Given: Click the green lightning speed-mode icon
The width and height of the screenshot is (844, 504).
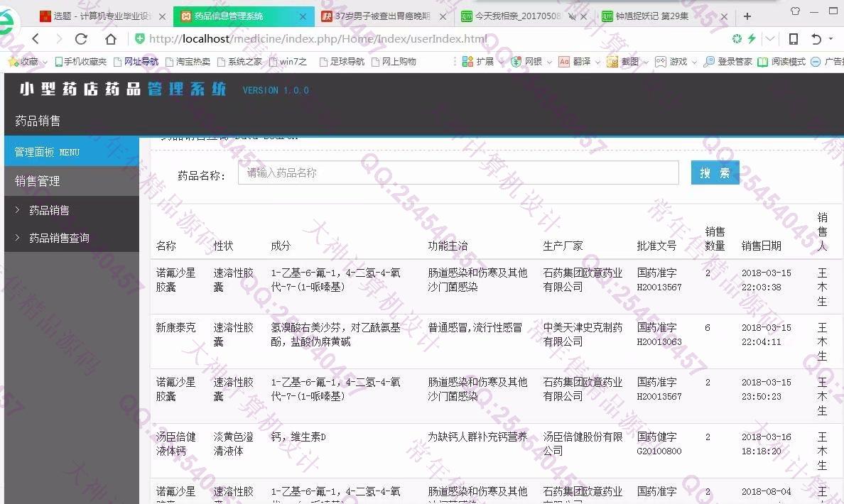Looking at the screenshot, I should tap(752, 38).
